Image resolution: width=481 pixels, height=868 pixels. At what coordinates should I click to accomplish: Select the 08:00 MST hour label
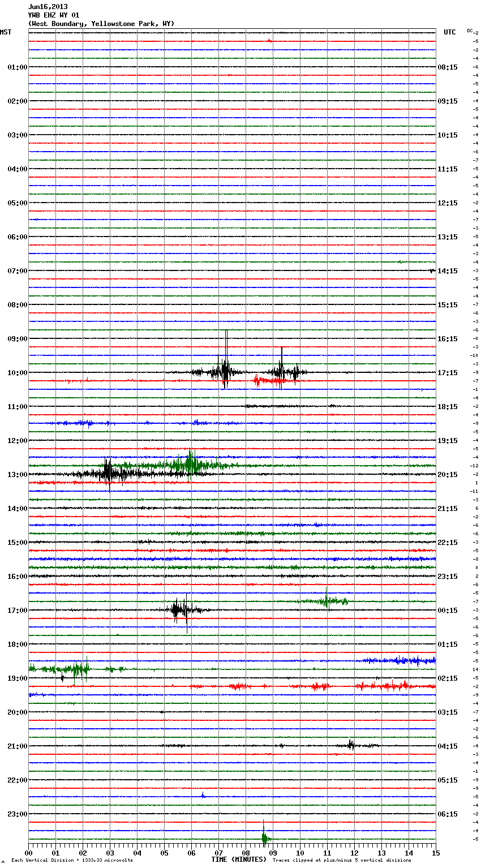(x=17, y=305)
